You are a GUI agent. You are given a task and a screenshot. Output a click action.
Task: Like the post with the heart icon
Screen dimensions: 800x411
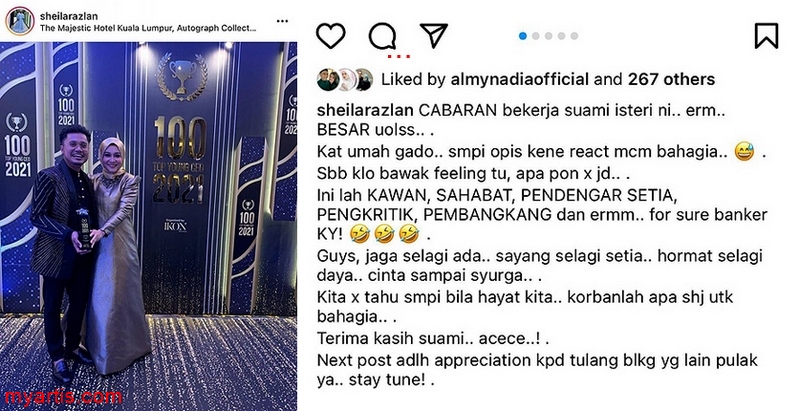(x=331, y=36)
